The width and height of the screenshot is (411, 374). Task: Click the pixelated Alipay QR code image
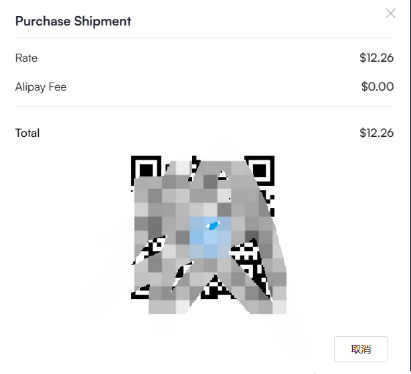[208, 234]
